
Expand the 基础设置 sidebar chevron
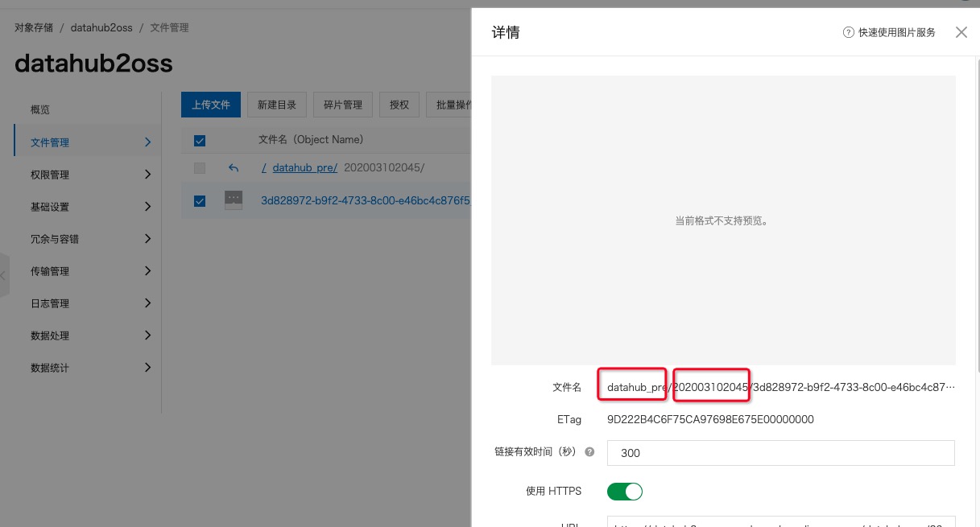click(147, 207)
